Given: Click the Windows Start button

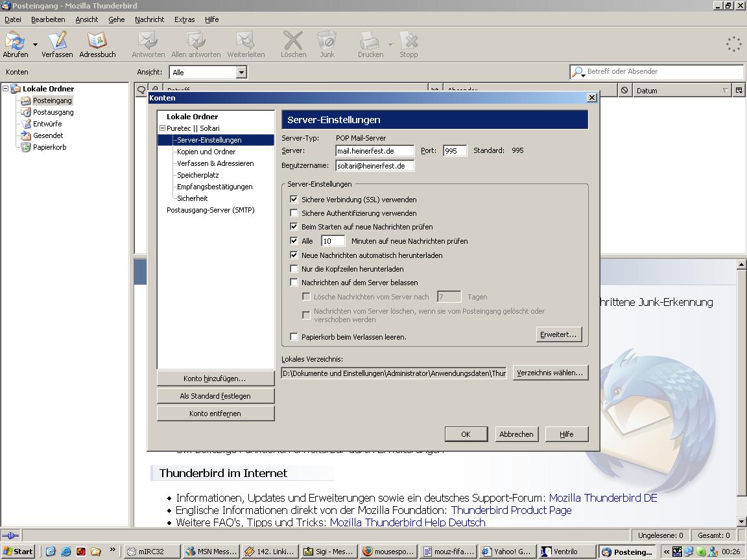Looking at the screenshot, I should point(18,552).
